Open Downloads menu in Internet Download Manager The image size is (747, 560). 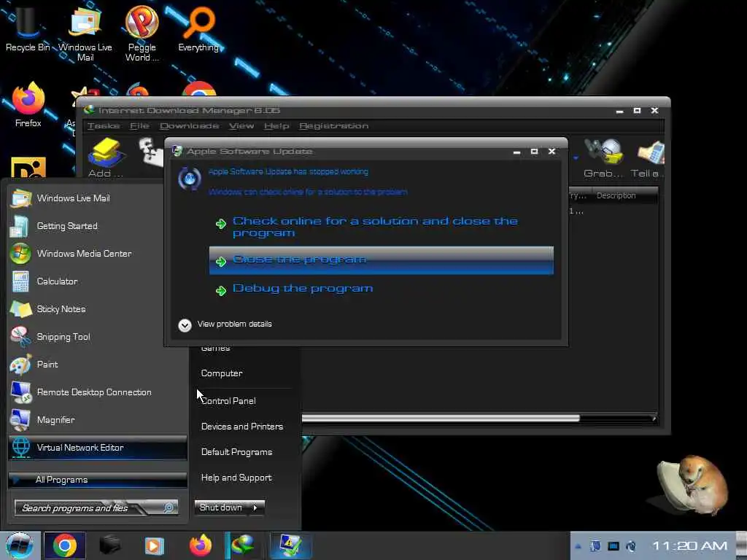tap(189, 125)
